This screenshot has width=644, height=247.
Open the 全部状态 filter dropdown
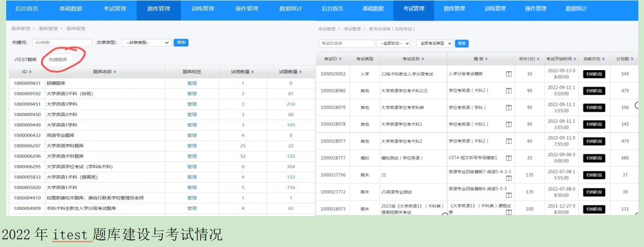pos(394,43)
